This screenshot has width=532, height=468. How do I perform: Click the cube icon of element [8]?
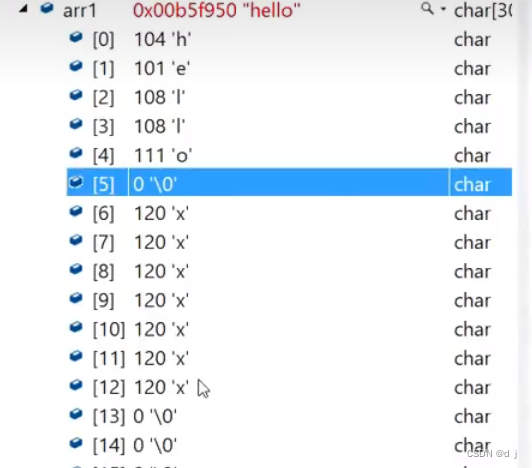pos(76,269)
